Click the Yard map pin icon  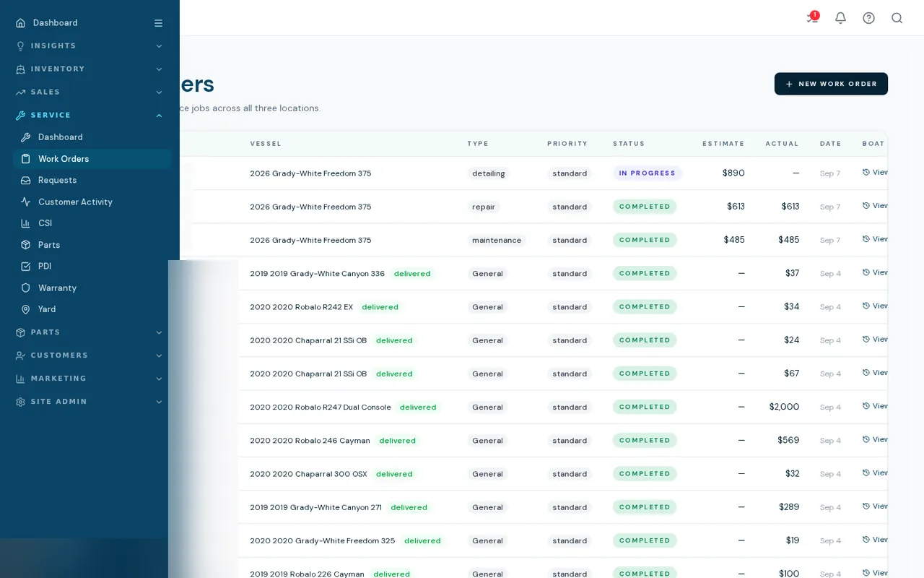coord(26,309)
